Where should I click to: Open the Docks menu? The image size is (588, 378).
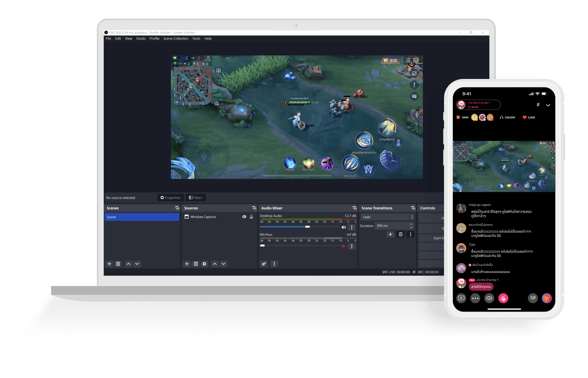click(141, 39)
